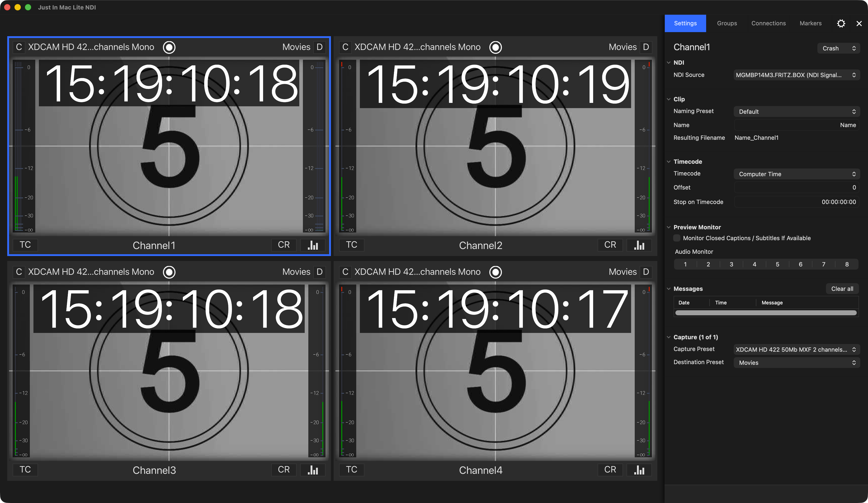The height and width of the screenshot is (503, 868).
Task: Click the TC button on Channel2
Action: (352, 245)
